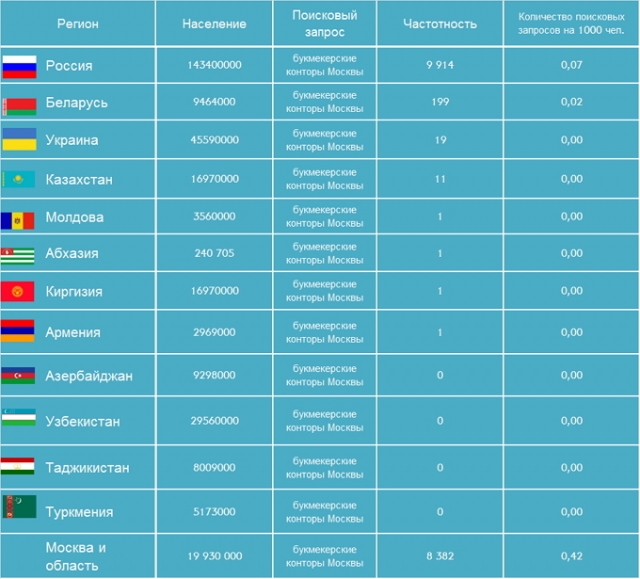Select the Поисковый запрос column header

click(325, 23)
